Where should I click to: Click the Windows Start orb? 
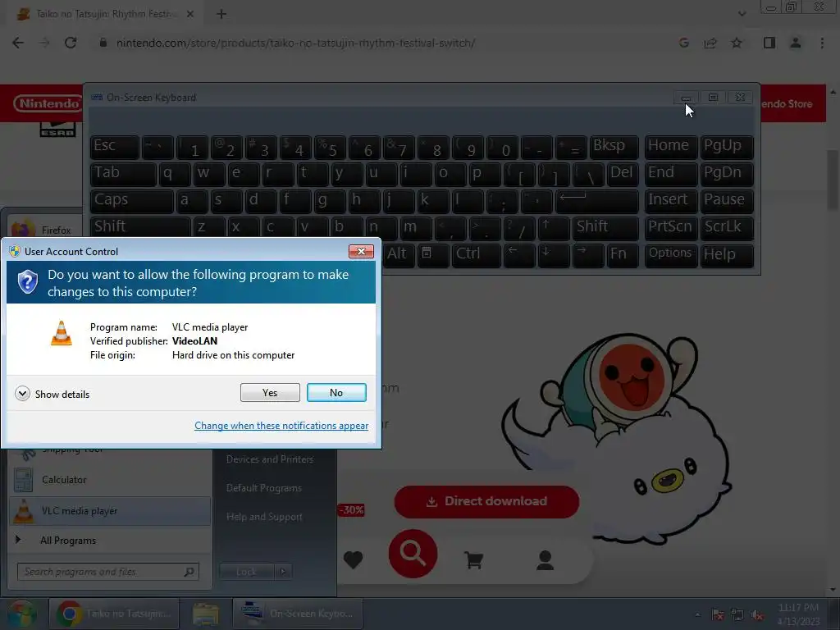[21, 614]
